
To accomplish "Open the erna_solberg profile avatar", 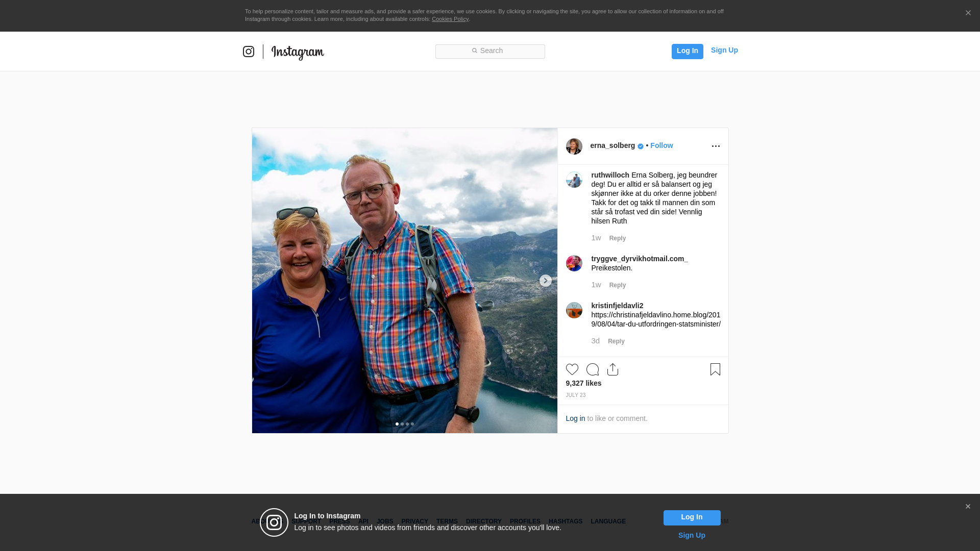I will click(574, 146).
